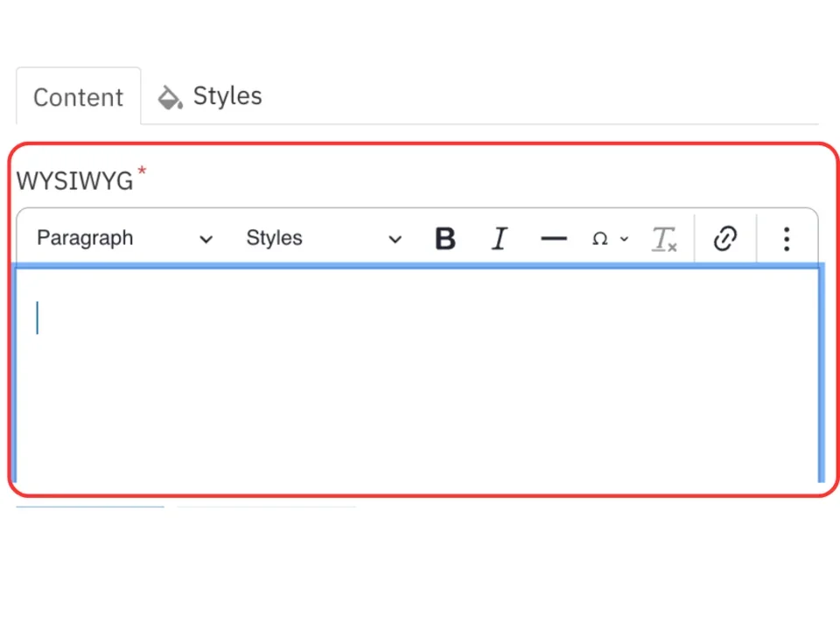Click the paint bucket icon beside Styles tab
The height and width of the screenshot is (630, 840).
[169, 96]
